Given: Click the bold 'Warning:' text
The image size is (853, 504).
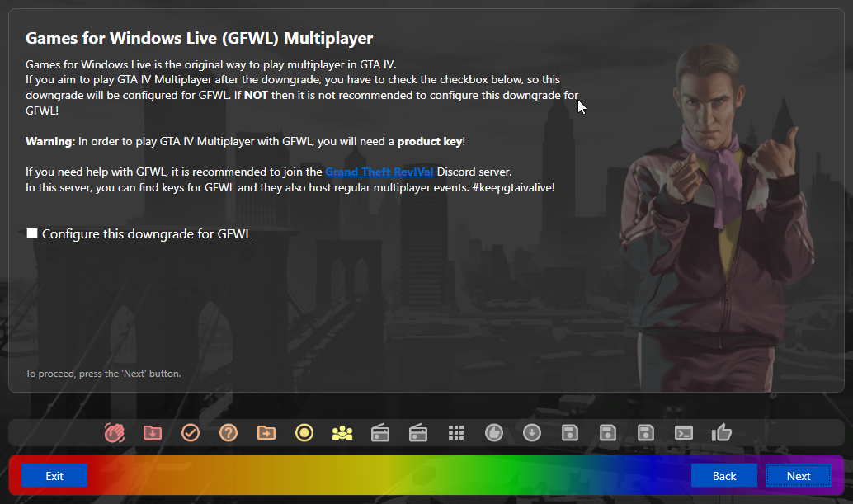Looking at the screenshot, I should pyautogui.click(x=50, y=141).
